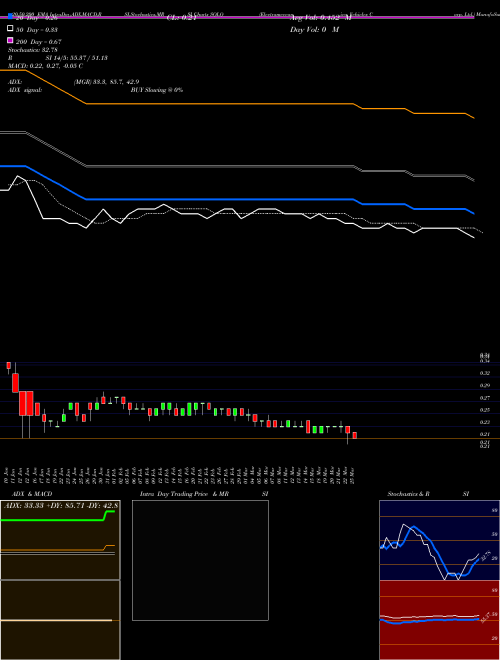
Task: Click the 0.32 price axis label
Action: (484, 373)
